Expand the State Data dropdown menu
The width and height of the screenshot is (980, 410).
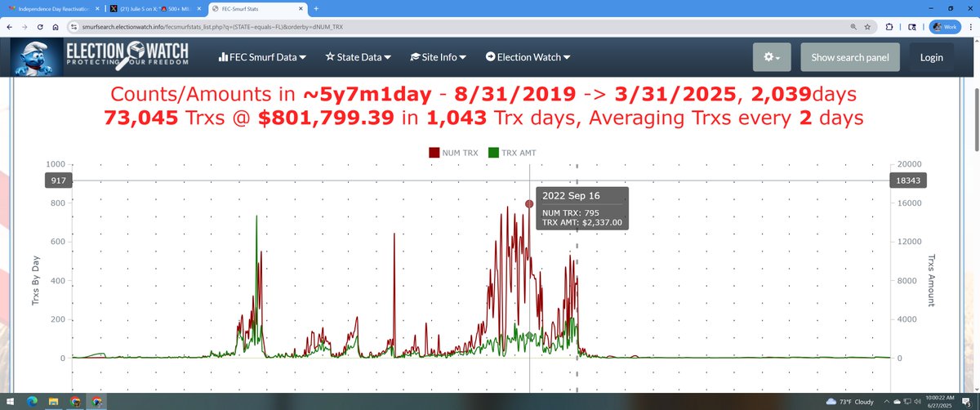(358, 57)
